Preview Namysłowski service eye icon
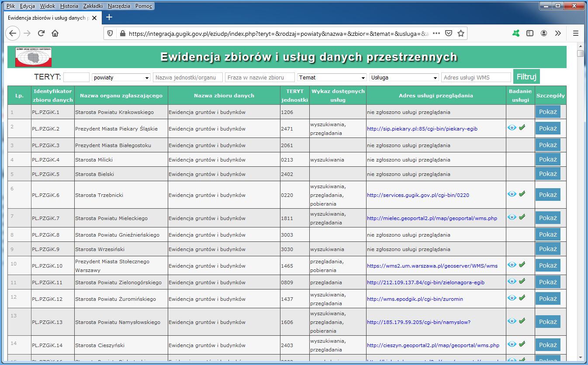The image size is (588, 365). (x=512, y=321)
